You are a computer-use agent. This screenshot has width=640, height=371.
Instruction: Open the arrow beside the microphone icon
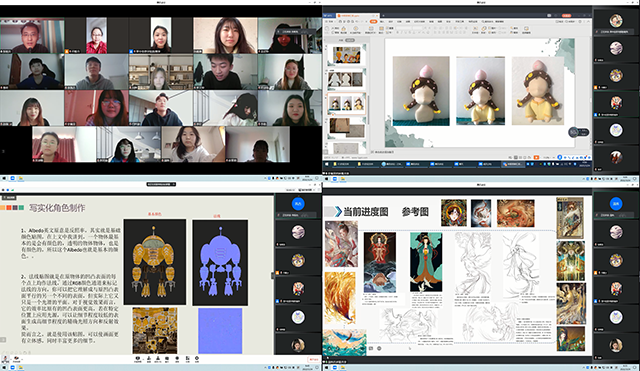[11, 359]
